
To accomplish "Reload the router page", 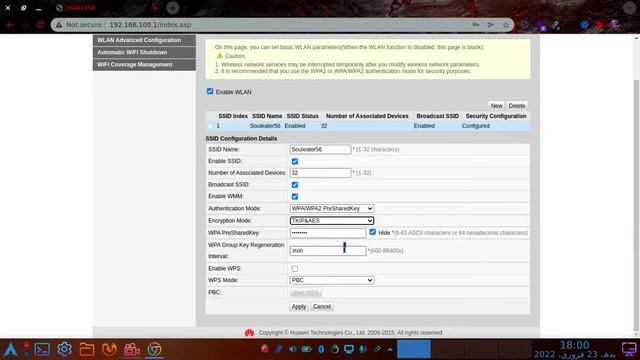I will [x=40, y=25].
